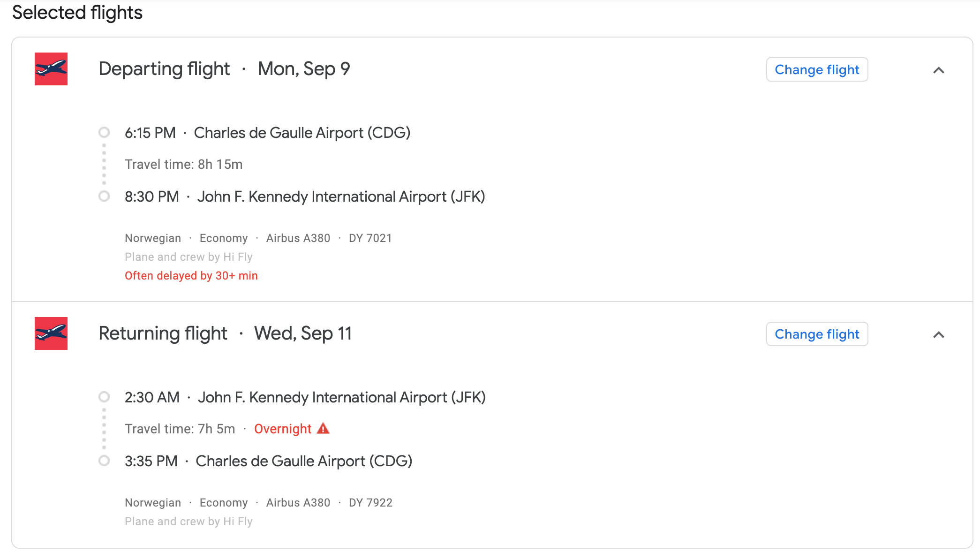This screenshot has width=980, height=560.
Task: Click the Norwegian airline logo for departing flight
Action: coord(51,69)
